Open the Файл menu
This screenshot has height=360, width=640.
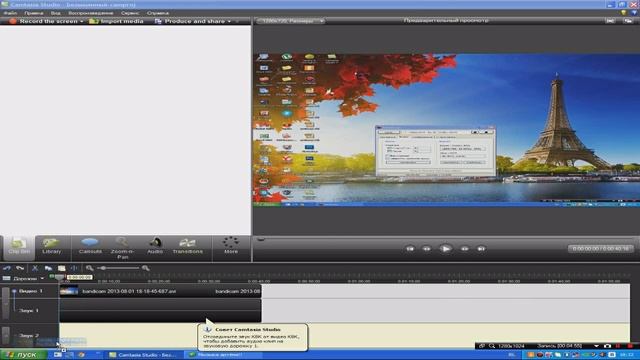pos(10,13)
